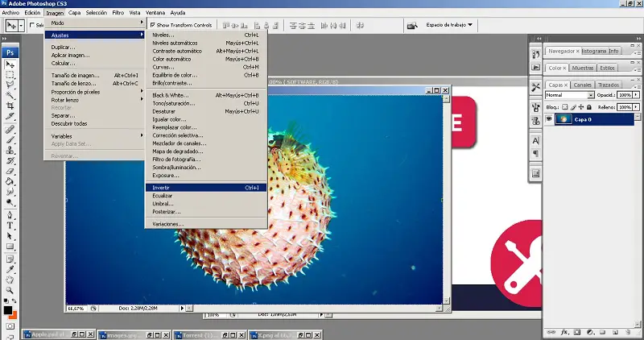Open the Archivo menu
Screen dimensions: 644x340
(x=10, y=13)
